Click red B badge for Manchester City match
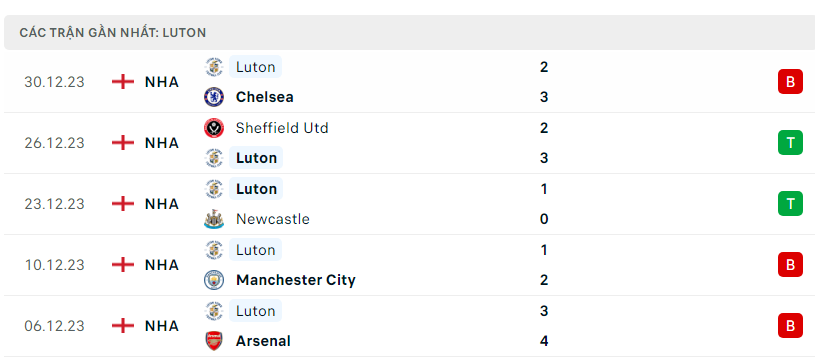 tap(790, 265)
